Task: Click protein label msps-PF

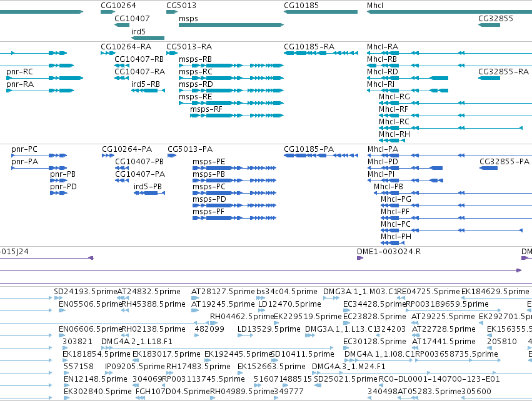Action: click(x=208, y=212)
